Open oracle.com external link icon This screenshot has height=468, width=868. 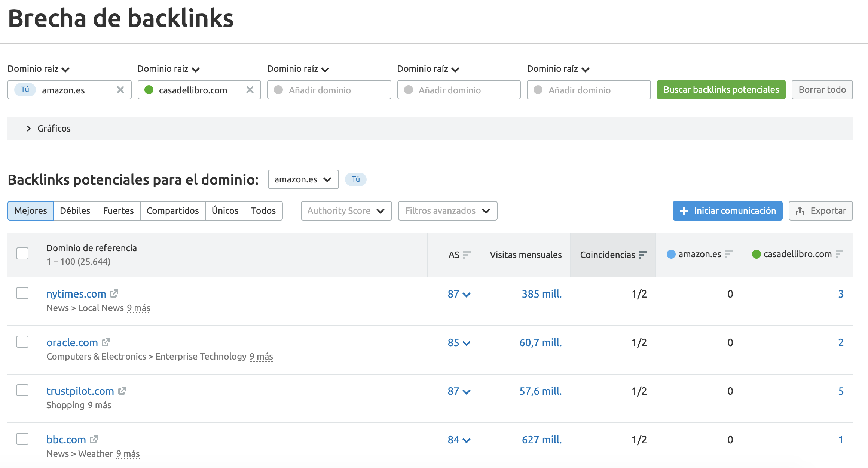click(x=106, y=342)
